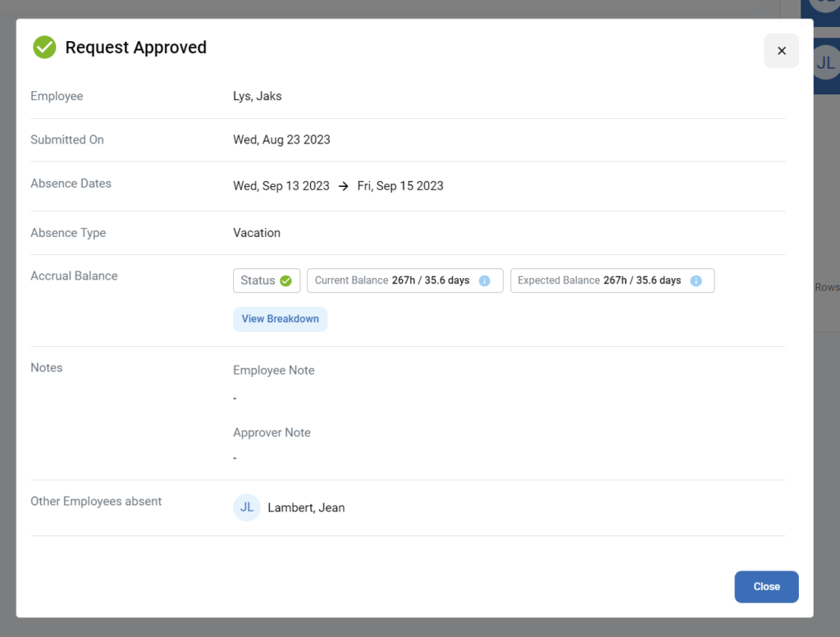840x637 pixels.
Task: Click the Approver Note label
Action: [272, 433]
